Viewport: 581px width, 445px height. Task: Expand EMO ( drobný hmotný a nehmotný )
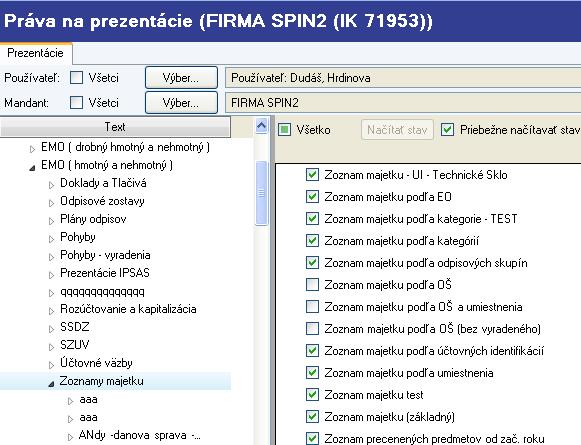tap(32, 149)
